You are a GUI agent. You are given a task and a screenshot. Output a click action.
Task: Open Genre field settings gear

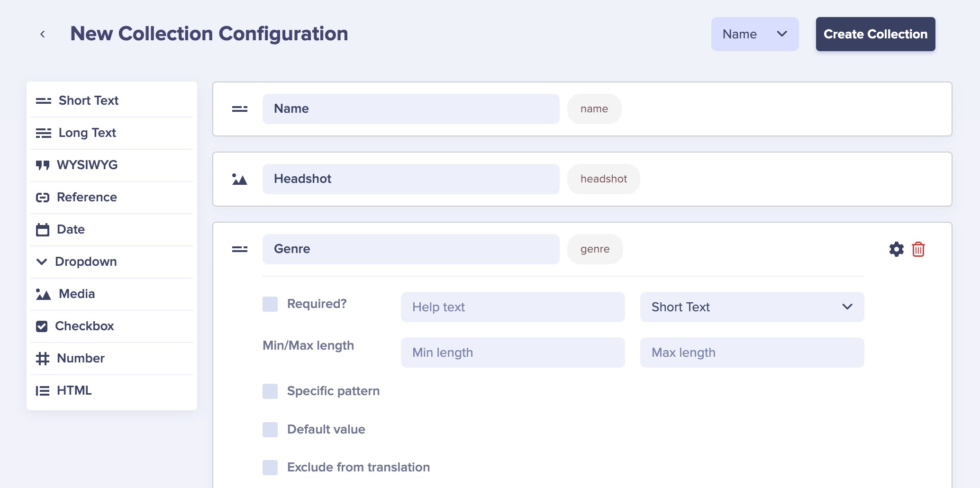point(896,249)
